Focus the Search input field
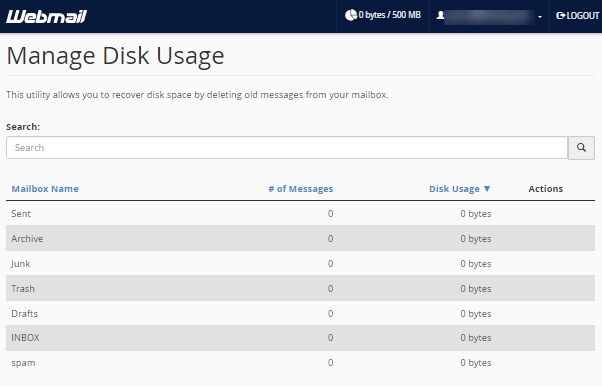The width and height of the screenshot is (602, 386). coord(287,147)
